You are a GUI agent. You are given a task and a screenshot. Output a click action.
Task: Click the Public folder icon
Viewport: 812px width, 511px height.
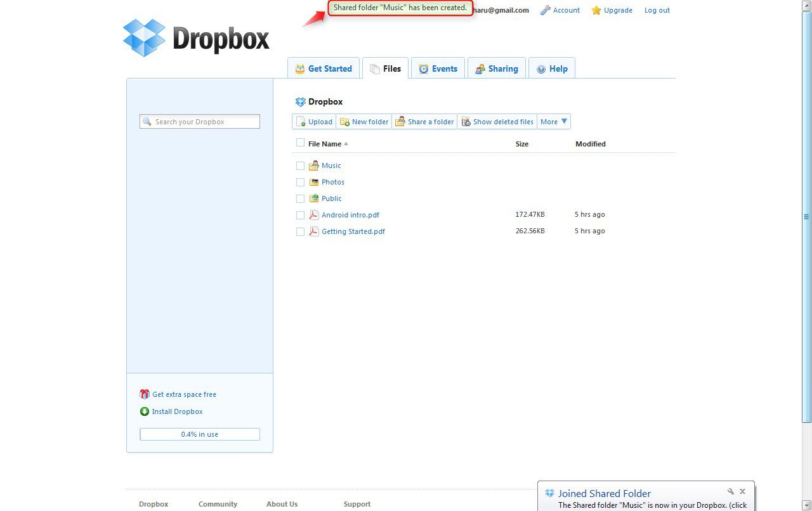click(313, 198)
